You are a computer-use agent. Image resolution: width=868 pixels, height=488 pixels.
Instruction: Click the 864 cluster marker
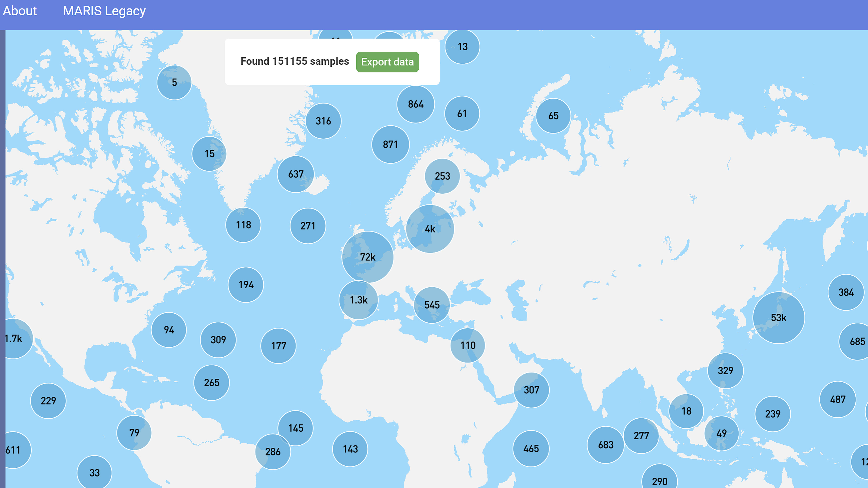(416, 104)
